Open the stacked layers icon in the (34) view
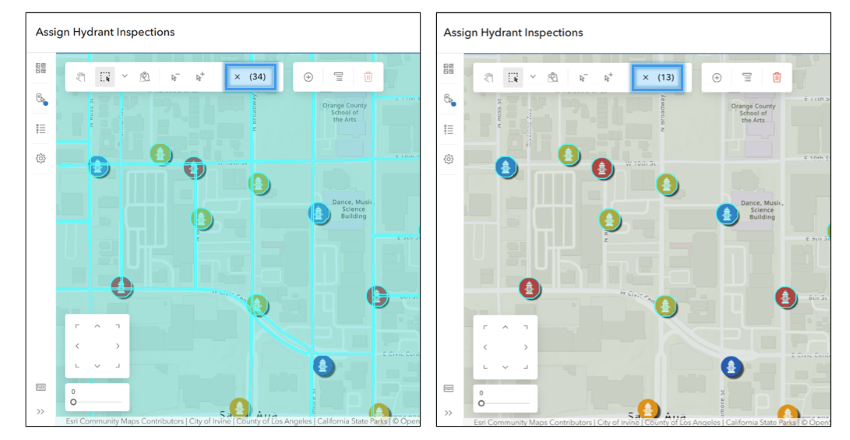850x440 pixels. (x=338, y=77)
